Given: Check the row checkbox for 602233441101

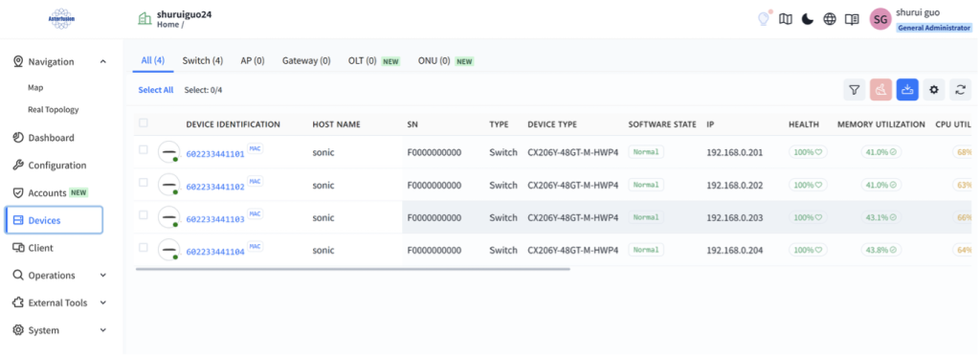Looking at the screenshot, I should pos(144,150).
